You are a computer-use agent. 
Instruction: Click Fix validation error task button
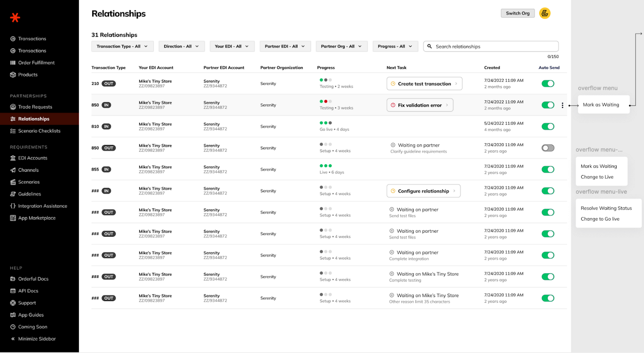(x=419, y=105)
